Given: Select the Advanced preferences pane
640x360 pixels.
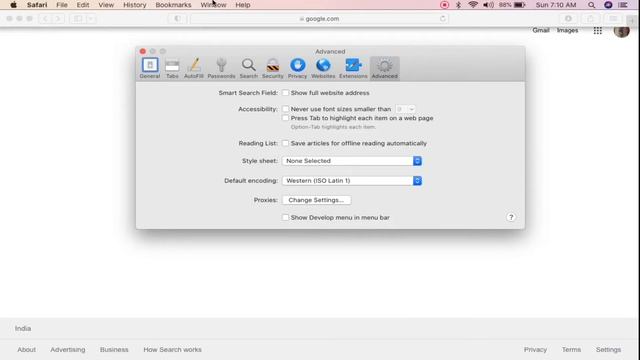Looking at the screenshot, I should (384, 68).
